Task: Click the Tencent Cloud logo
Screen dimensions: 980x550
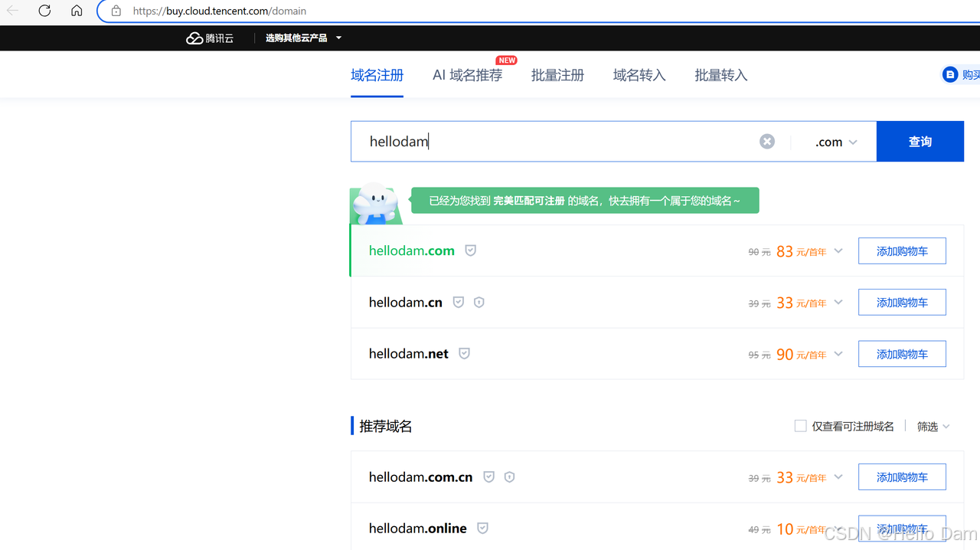Action: click(x=209, y=38)
